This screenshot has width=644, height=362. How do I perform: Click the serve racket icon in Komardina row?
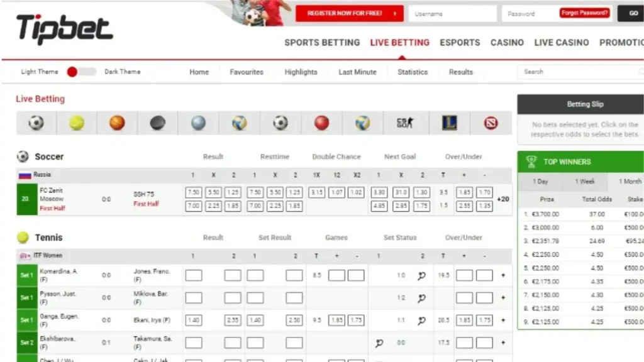point(422,276)
